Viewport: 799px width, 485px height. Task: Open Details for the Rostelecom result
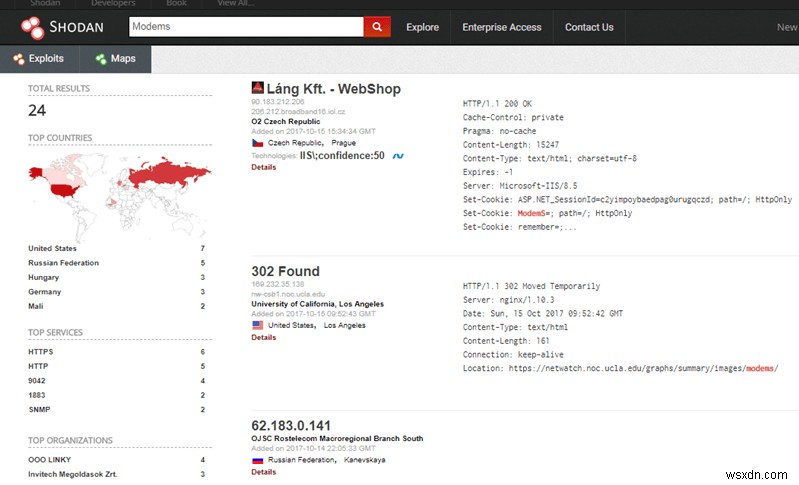click(x=263, y=472)
